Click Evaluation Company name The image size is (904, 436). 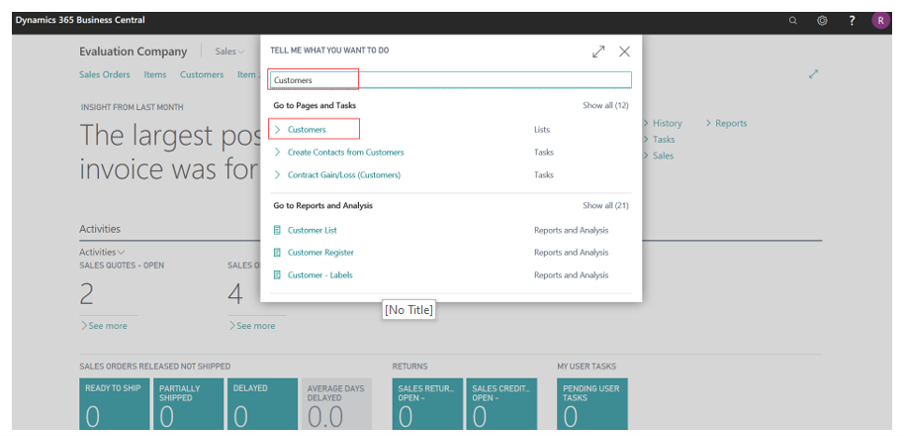coord(133,51)
